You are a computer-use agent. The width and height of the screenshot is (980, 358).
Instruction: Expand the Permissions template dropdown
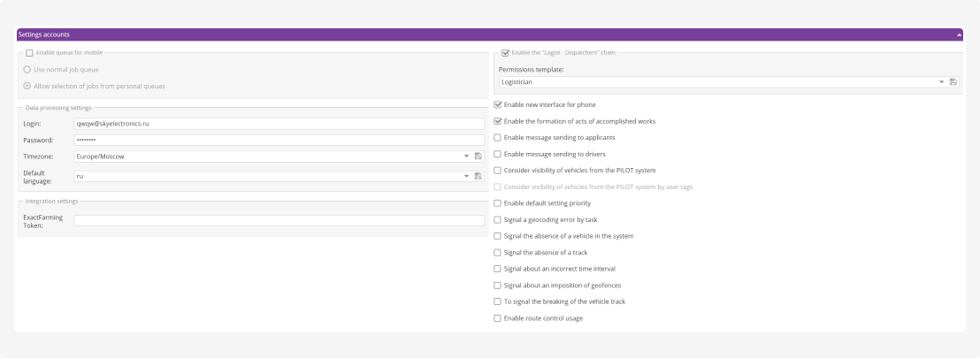pyautogui.click(x=941, y=81)
